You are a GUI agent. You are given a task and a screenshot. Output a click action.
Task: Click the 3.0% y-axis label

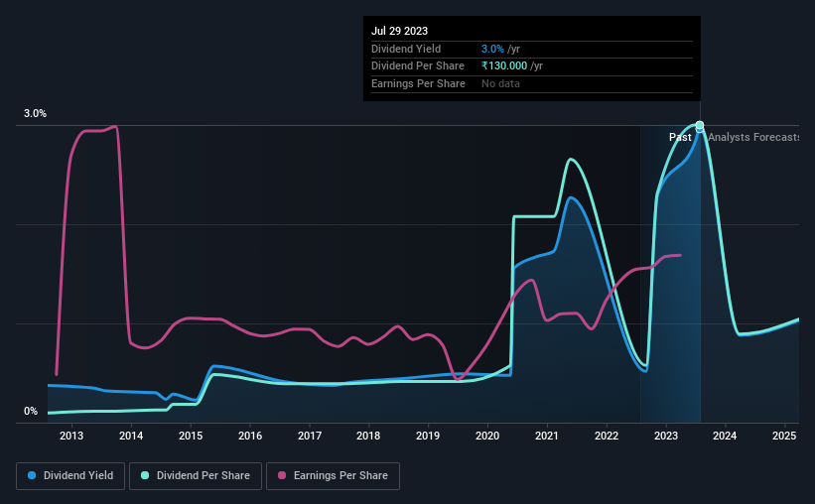point(35,113)
